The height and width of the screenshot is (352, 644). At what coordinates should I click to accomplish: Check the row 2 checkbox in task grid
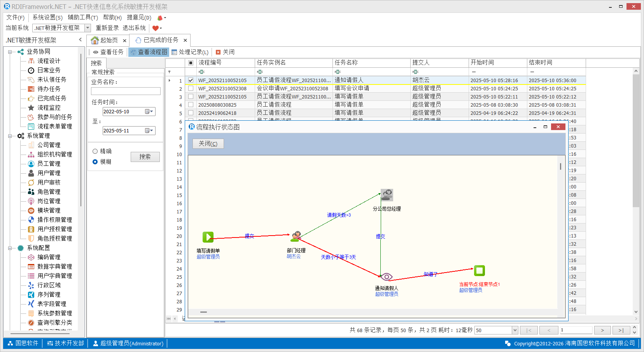(x=191, y=88)
